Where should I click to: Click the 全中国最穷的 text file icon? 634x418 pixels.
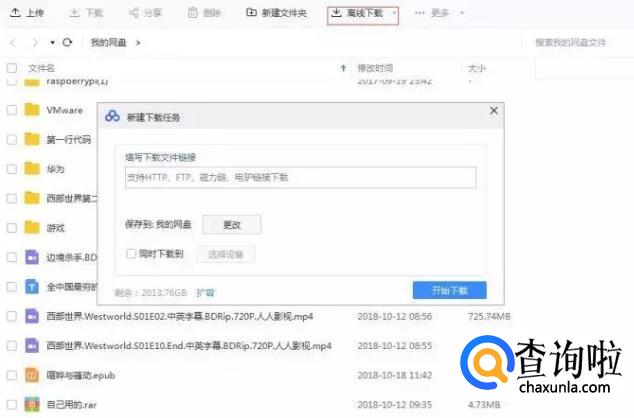point(32,287)
